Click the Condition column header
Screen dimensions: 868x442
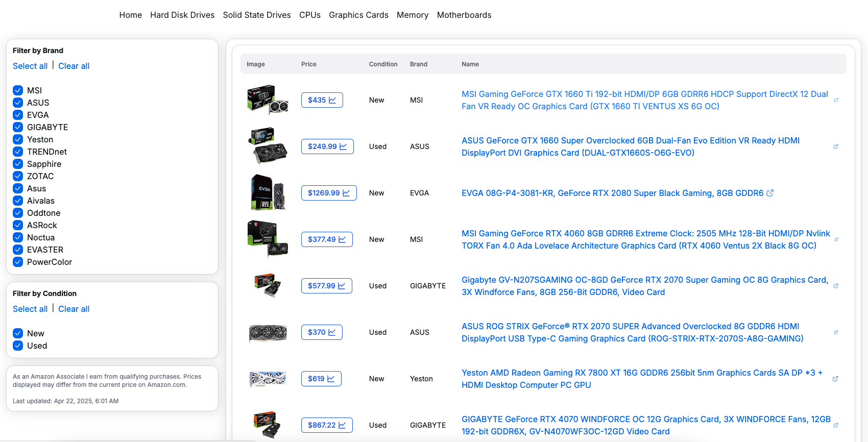click(383, 64)
